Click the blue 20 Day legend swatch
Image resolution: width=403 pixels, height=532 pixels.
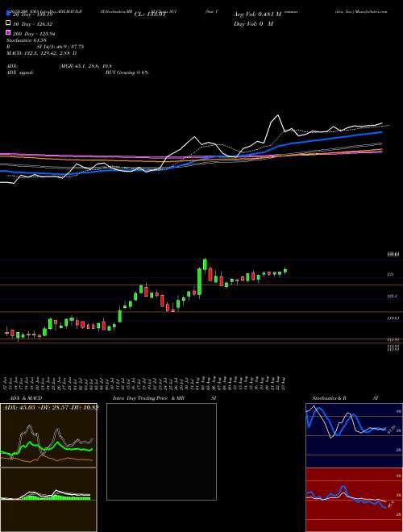(x=9, y=14)
